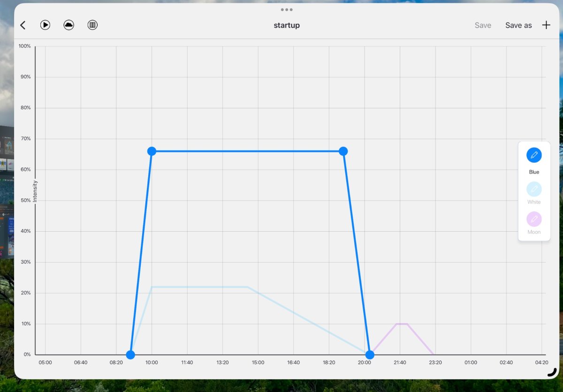Viewport: 563px width, 392px height.
Task: Click the Save button
Action: pos(483,25)
